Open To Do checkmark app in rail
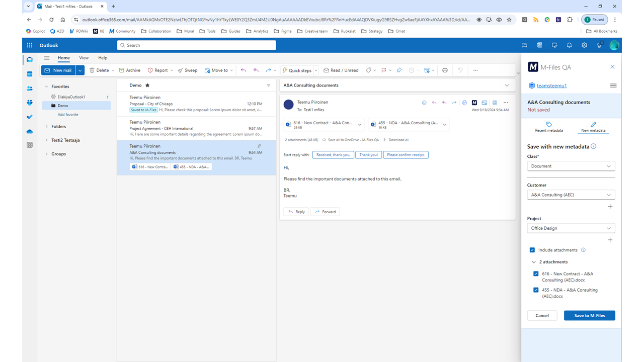Screen dimensions: 644x362 coord(30,117)
